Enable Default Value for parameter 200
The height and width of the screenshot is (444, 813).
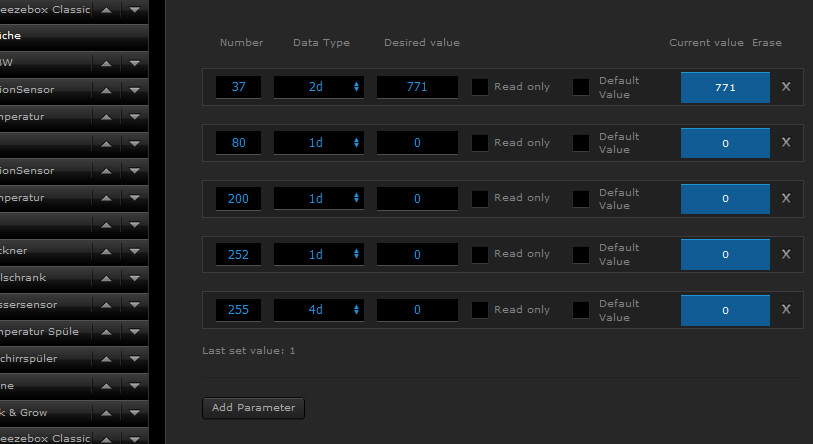581,198
